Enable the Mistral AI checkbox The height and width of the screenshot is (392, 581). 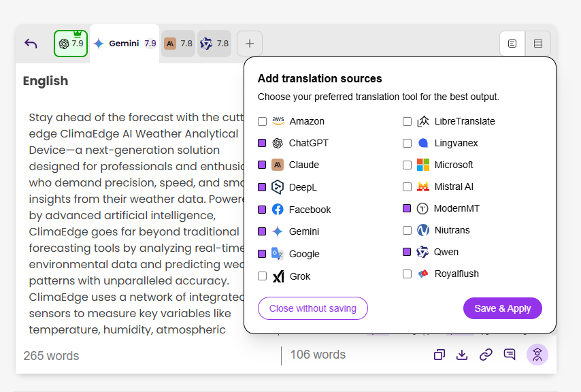click(x=407, y=186)
